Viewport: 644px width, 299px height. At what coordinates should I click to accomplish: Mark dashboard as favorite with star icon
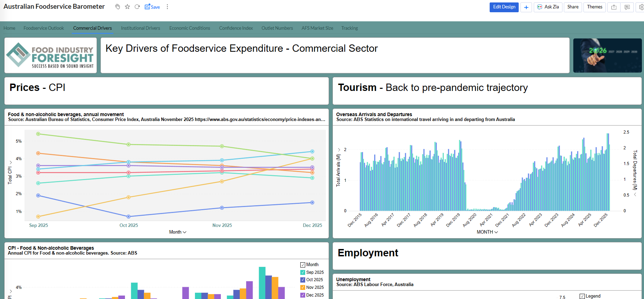point(127,7)
